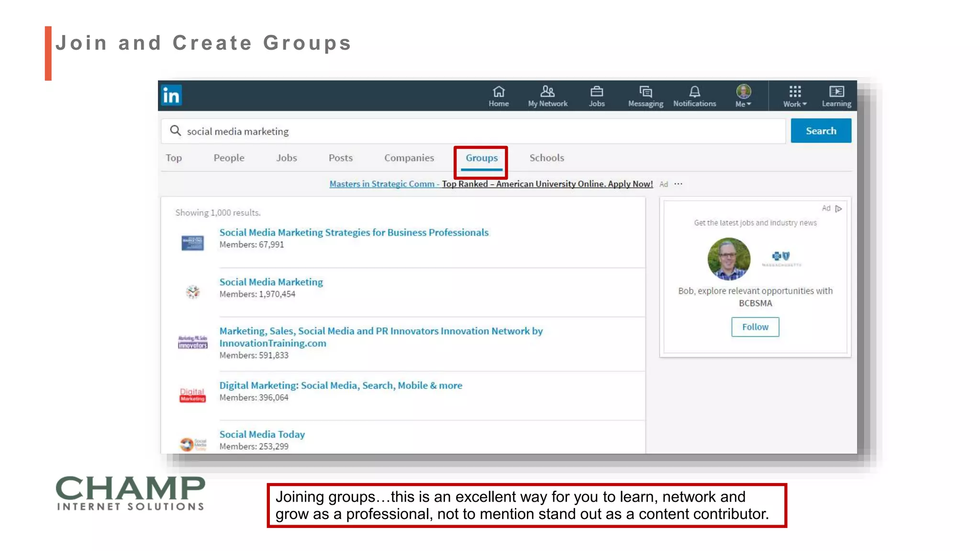Switch to the Posts tab

pyautogui.click(x=340, y=158)
